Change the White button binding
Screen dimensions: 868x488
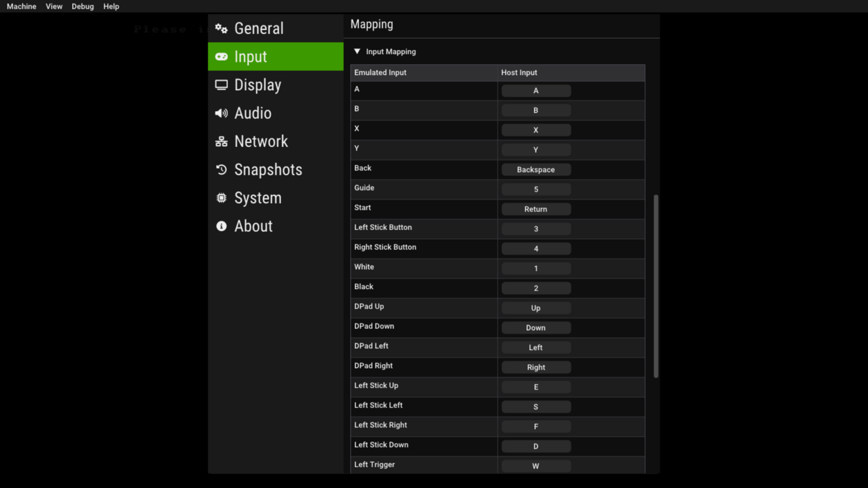[536, 268]
